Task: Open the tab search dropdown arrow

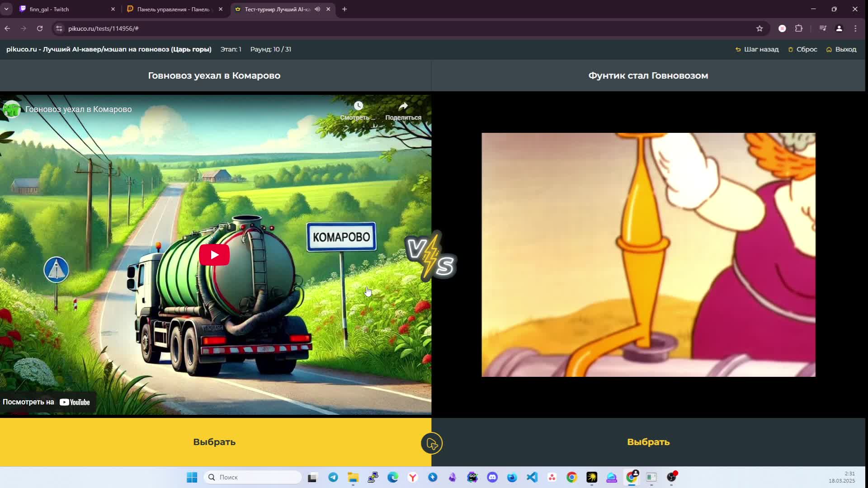Action: [6, 9]
